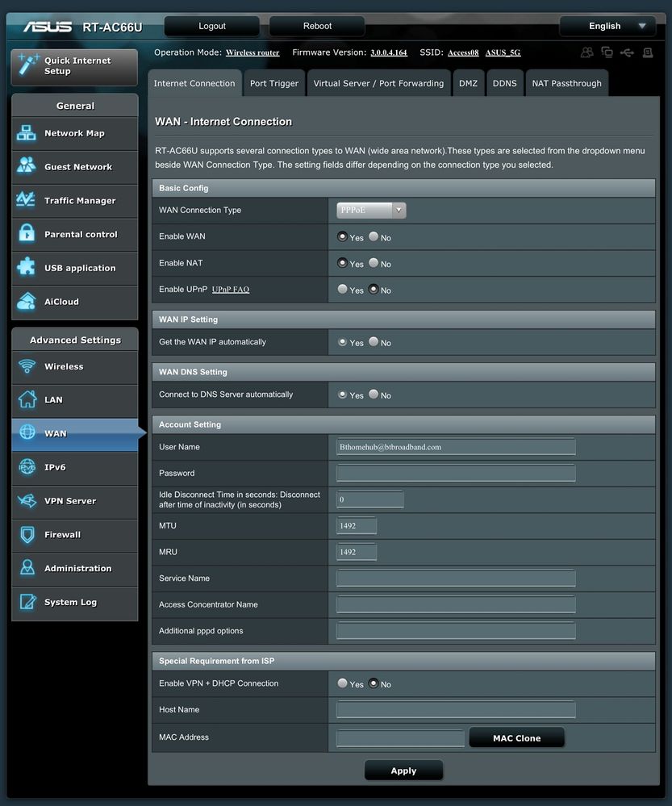
Task: Click the IPv6 globe icon
Action: point(27,467)
